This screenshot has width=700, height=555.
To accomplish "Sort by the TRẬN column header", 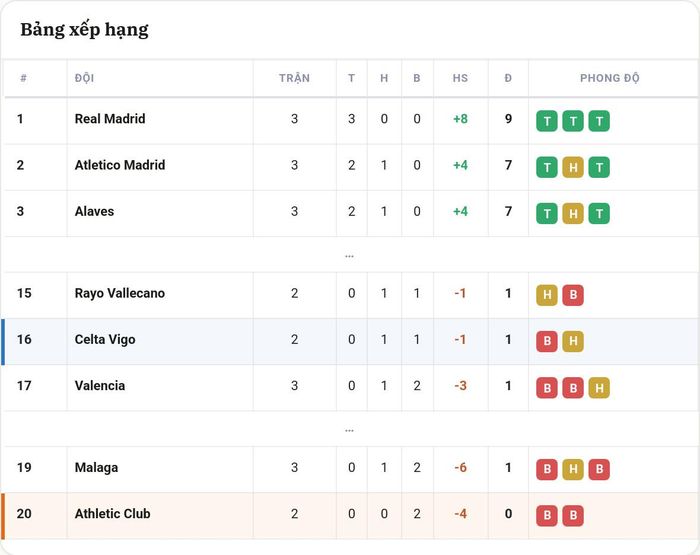I will (294, 78).
